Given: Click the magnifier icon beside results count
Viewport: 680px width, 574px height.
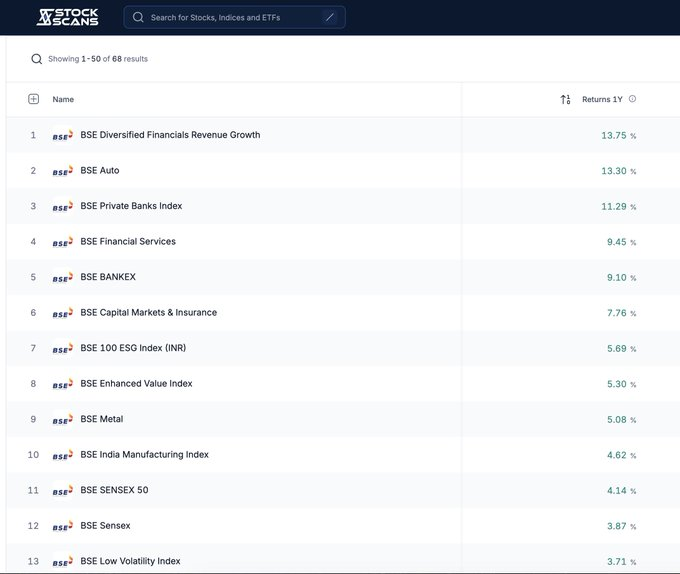Looking at the screenshot, I should coord(36,59).
